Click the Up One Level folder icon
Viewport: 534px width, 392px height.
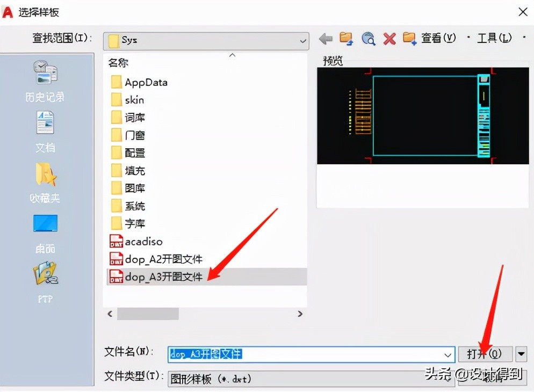click(347, 38)
